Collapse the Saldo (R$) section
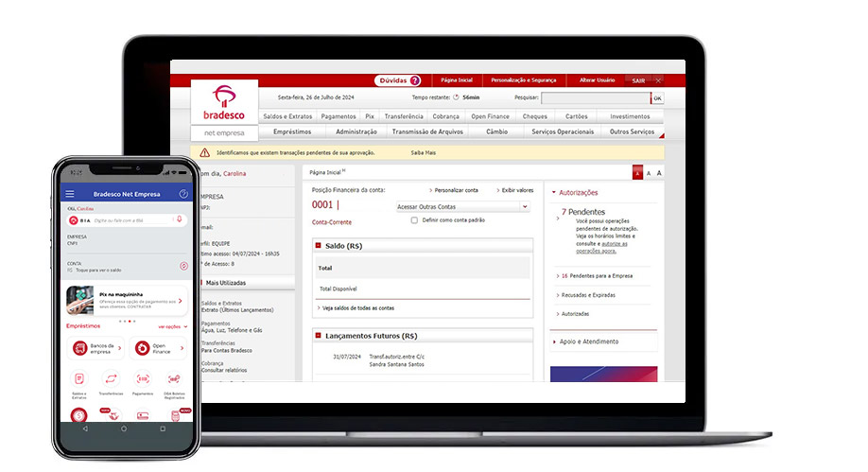This screenshot has height=472, width=868. [318, 246]
